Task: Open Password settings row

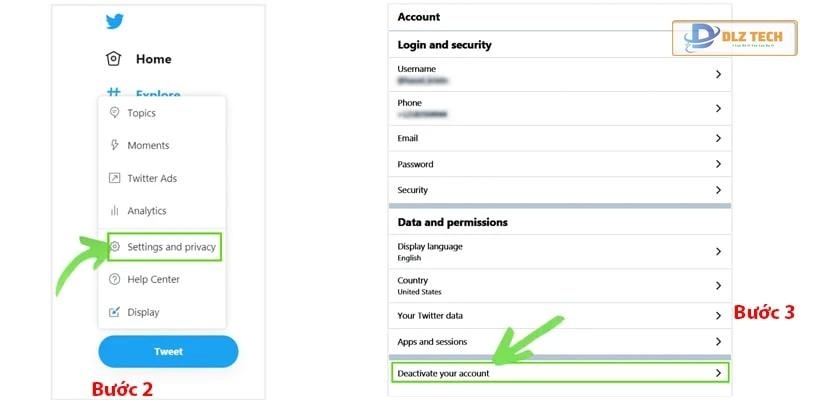Action: click(558, 164)
